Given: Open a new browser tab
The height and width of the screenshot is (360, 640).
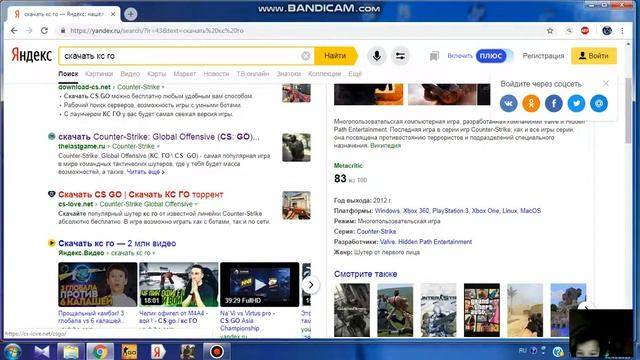Looking at the screenshot, I should (131, 14).
